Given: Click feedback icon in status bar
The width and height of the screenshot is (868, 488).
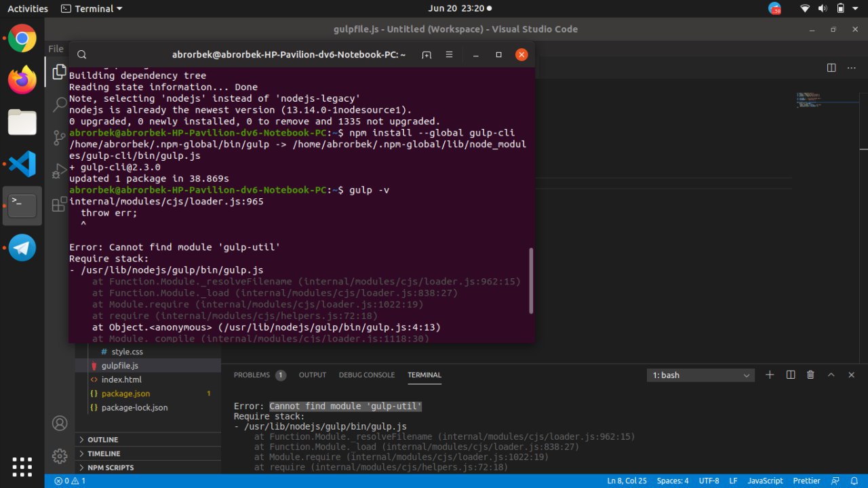Looking at the screenshot, I should tap(835, 481).
